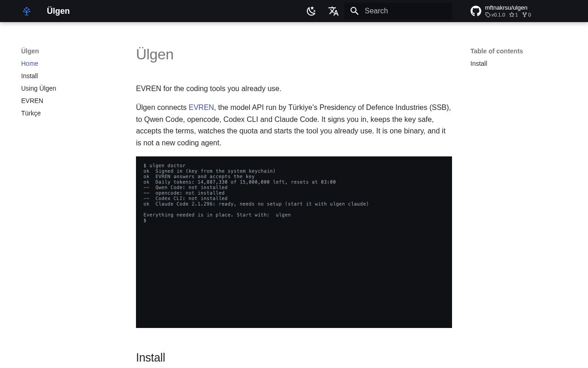Open the Using Ülgen sidebar page
588x368 pixels.
39,88
